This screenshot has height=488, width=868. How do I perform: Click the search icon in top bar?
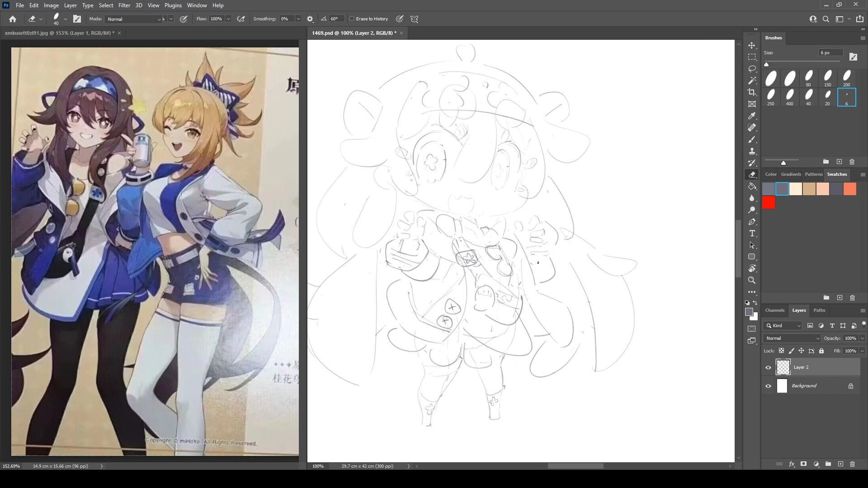(826, 19)
